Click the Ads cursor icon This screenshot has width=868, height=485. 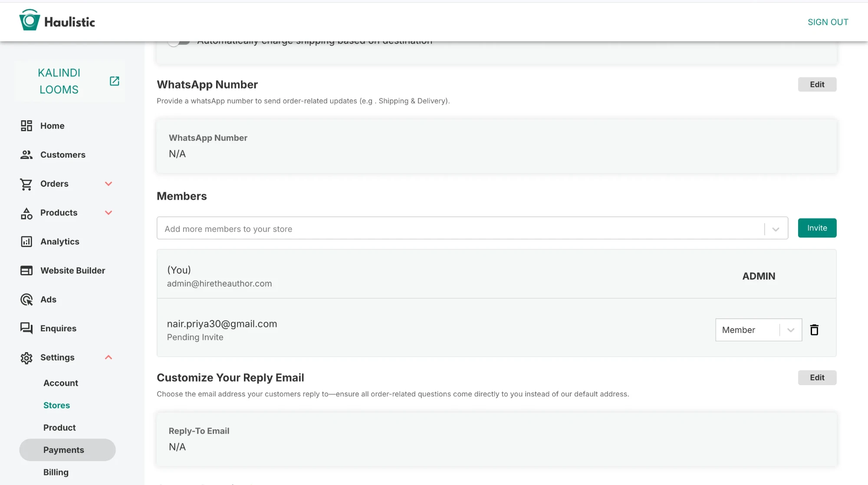tap(26, 300)
